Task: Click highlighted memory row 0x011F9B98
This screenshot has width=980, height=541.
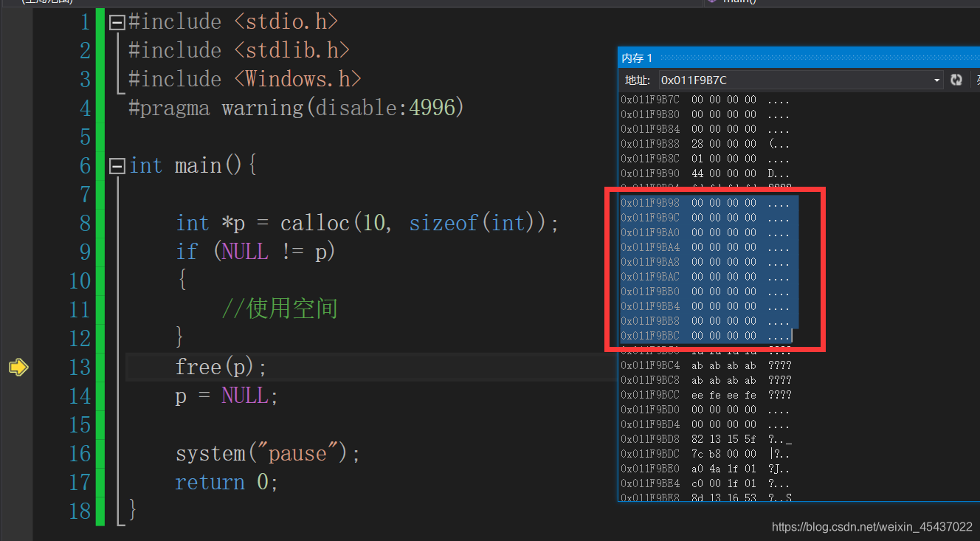Action: [705, 203]
